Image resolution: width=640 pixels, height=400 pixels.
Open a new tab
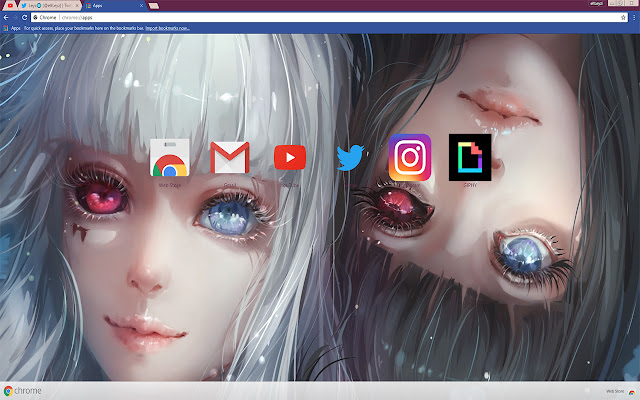point(153,6)
